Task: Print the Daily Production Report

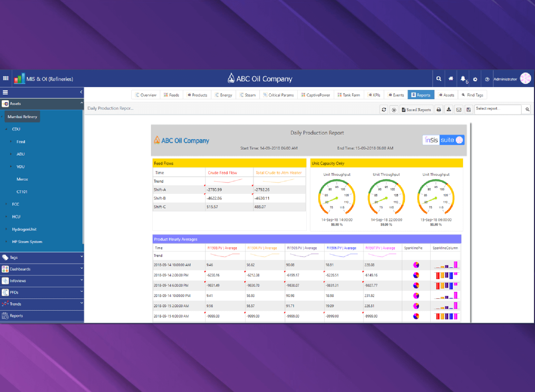Action: (x=439, y=110)
